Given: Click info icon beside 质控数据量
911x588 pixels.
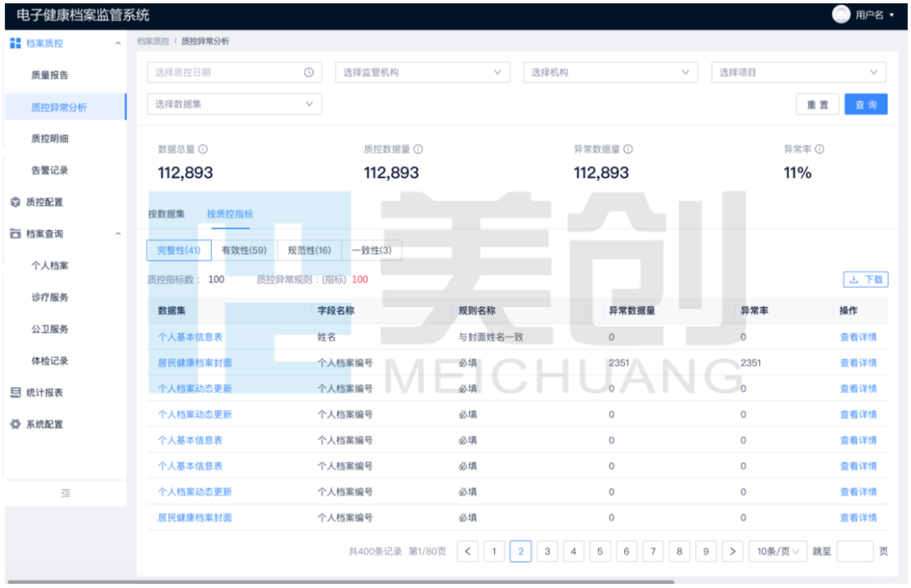Looking at the screenshot, I should [x=418, y=149].
